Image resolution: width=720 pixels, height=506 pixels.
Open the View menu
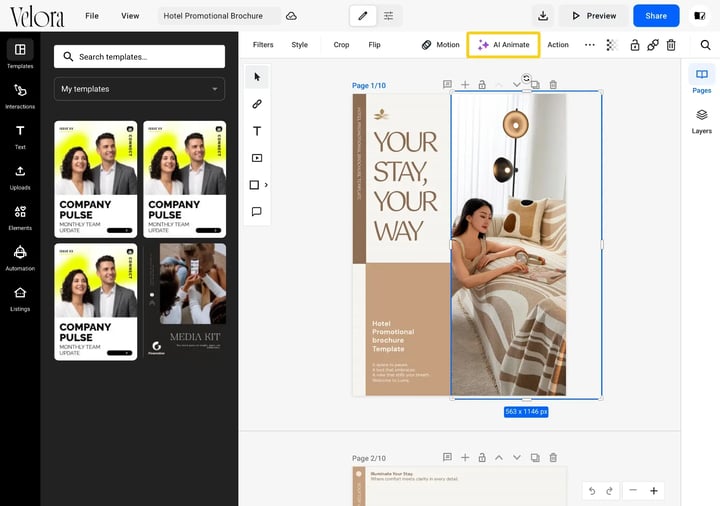click(130, 16)
